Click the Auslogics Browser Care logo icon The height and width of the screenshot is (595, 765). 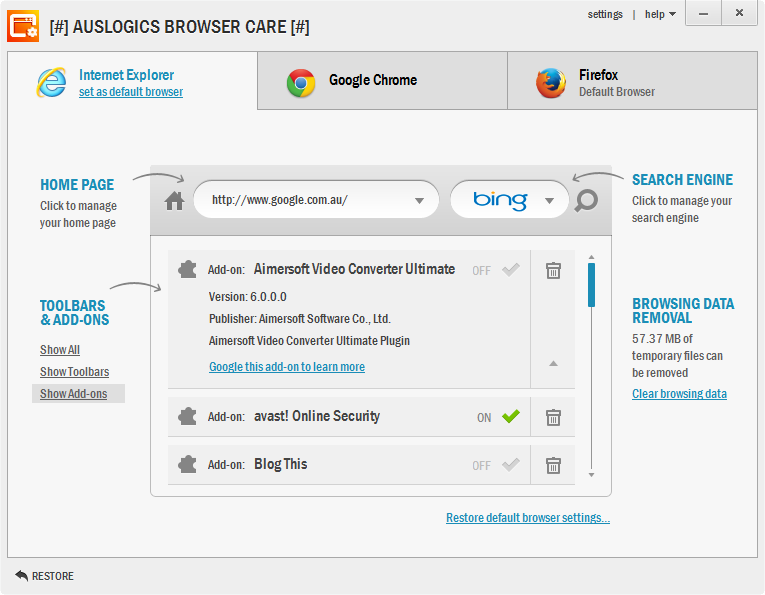23,26
